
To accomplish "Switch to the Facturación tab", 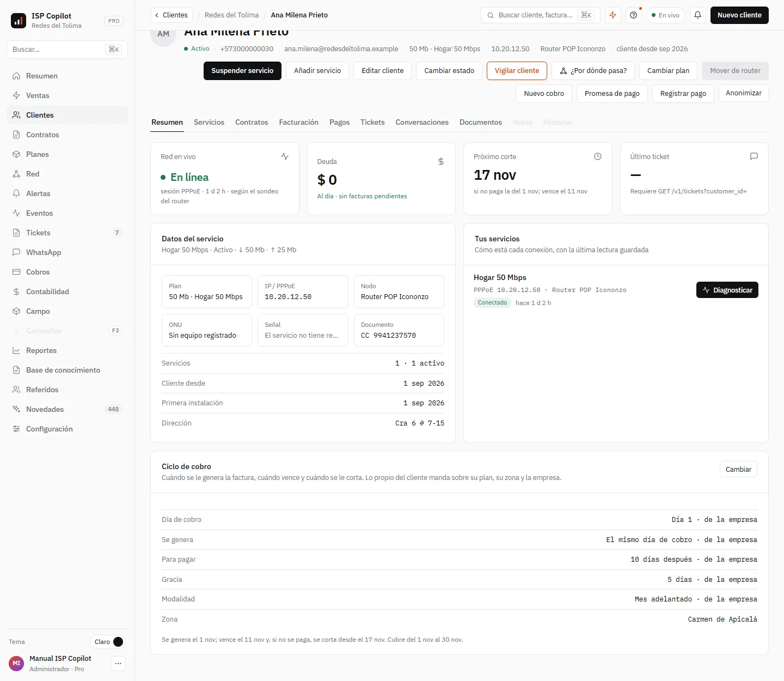I will [299, 122].
